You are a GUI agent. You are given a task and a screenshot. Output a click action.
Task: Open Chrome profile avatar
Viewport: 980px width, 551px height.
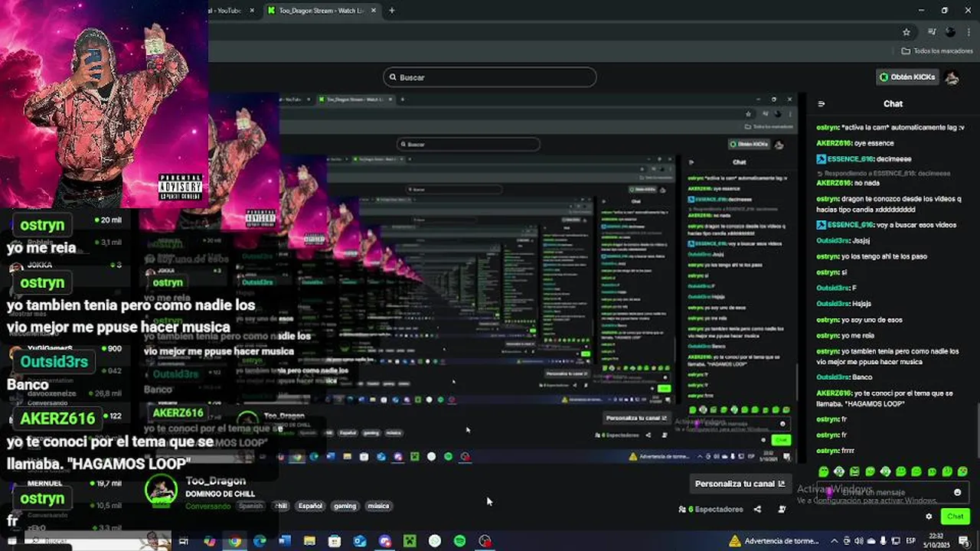pyautogui.click(x=950, y=32)
